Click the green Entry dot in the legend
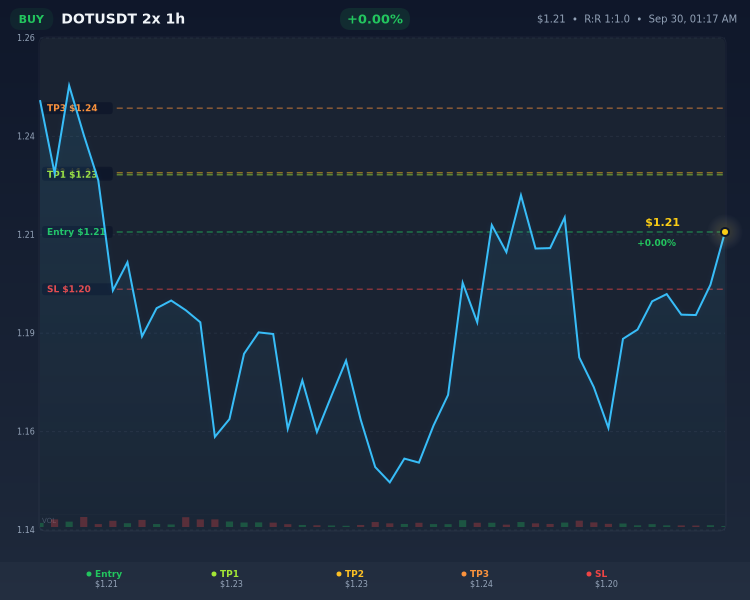Image resolution: width=750 pixels, height=600 pixels. [x=88, y=574]
